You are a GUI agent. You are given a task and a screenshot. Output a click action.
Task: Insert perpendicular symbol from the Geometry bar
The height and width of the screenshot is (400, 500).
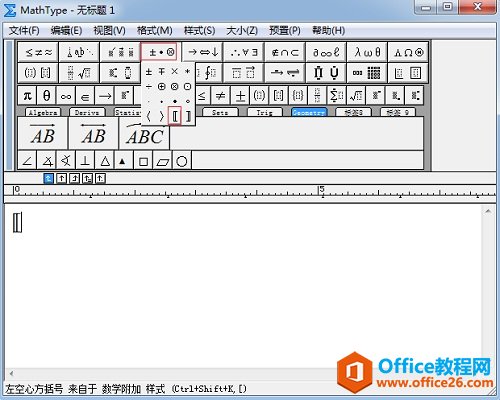[85, 161]
